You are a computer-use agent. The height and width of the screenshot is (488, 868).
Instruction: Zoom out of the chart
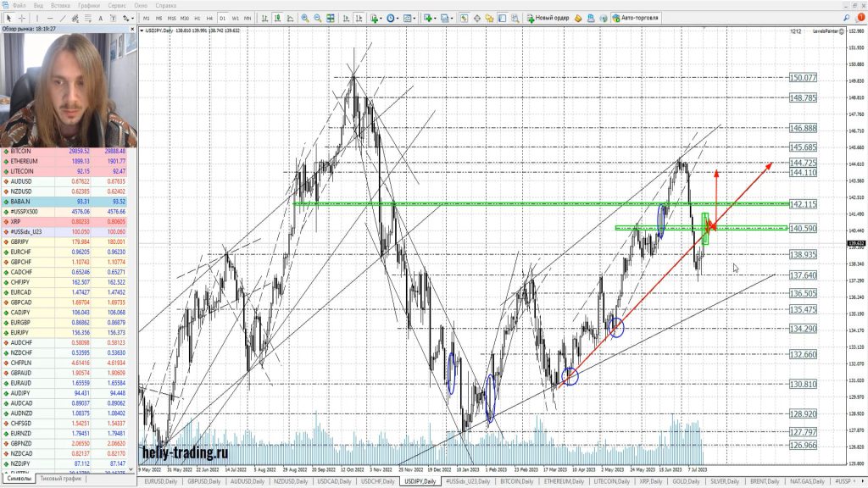coord(318,17)
